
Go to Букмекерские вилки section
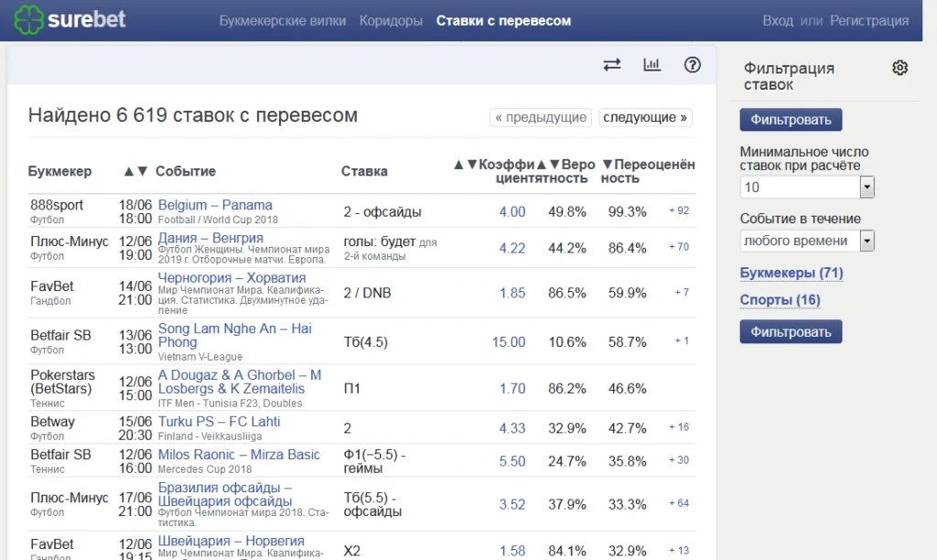point(282,21)
